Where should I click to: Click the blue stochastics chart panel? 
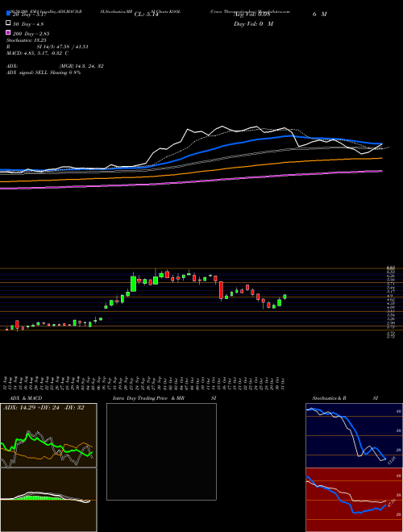coord(354,435)
